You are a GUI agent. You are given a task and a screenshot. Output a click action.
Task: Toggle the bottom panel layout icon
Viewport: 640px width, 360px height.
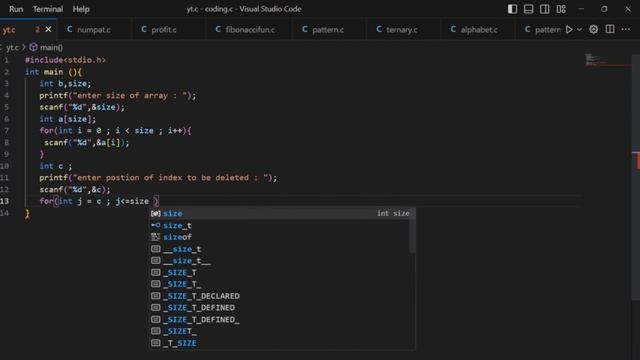click(x=528, y=9)
